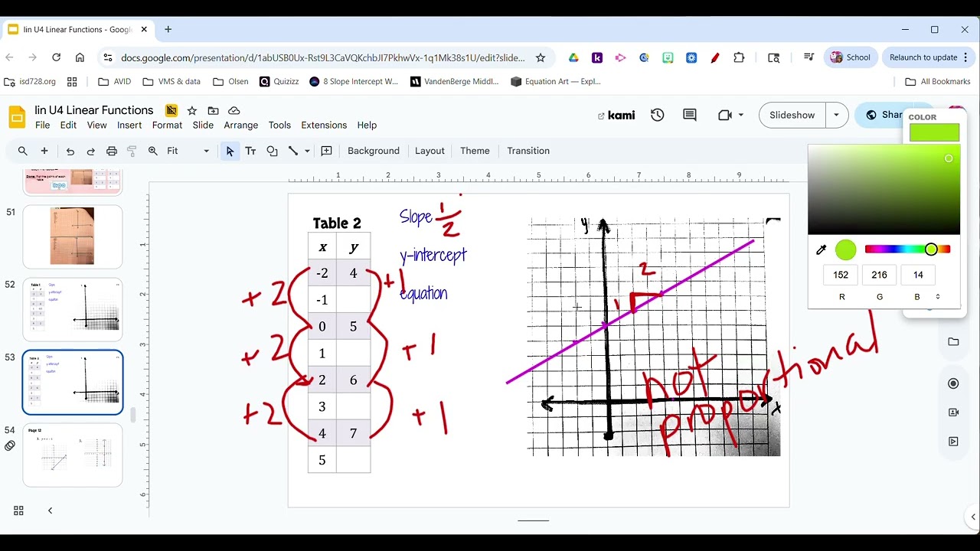Add a new slide with plus icon

[44, 151]
